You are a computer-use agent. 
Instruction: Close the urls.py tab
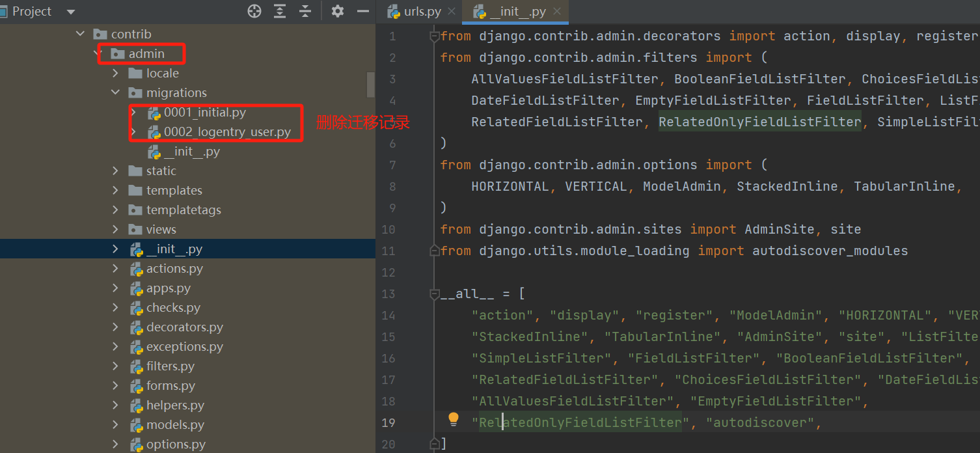tap(452, 12)
